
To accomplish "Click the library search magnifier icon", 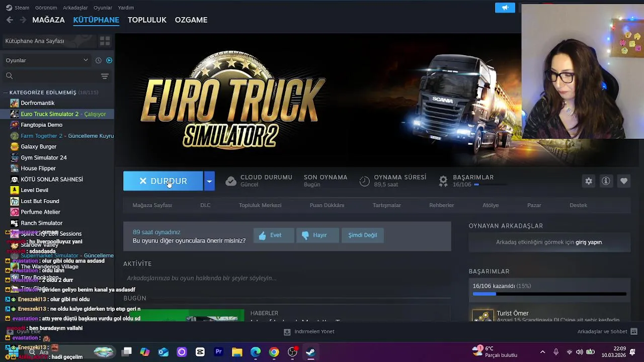I will click(9, 76).
